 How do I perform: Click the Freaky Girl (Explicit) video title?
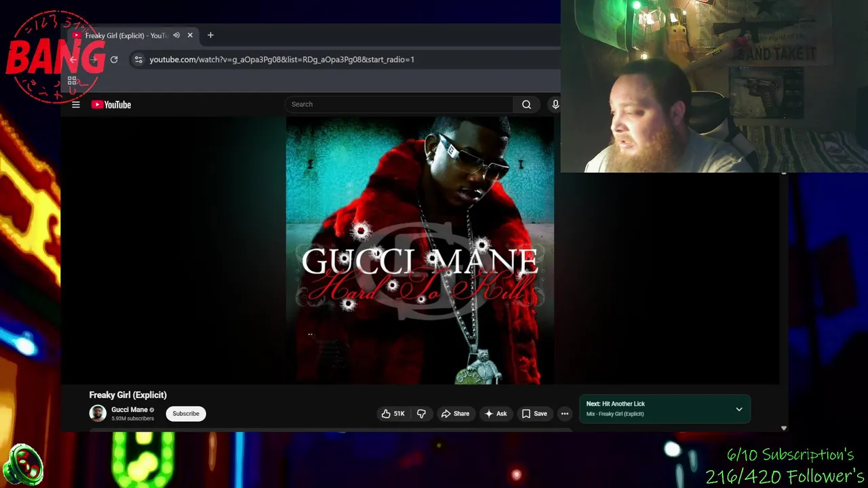[x=128, y=395]
